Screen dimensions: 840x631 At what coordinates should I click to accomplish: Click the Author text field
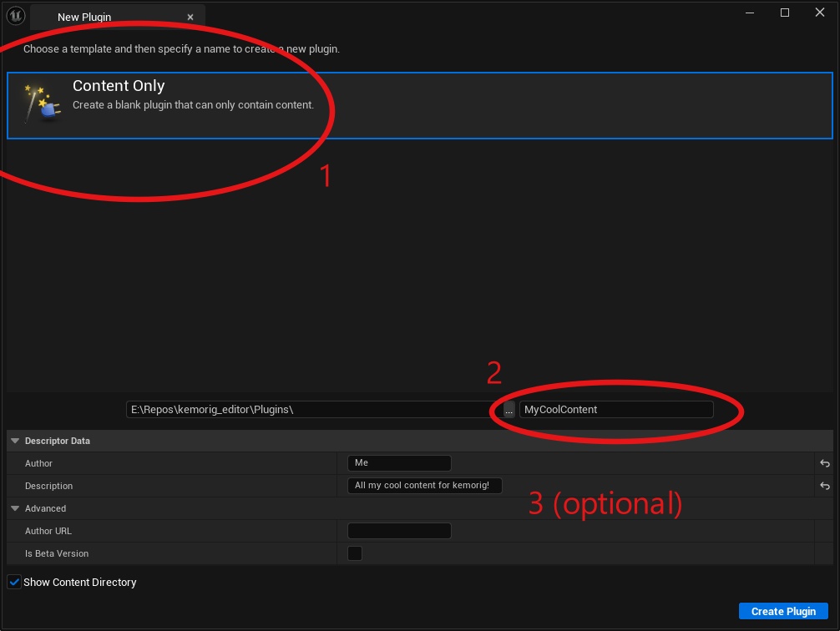pyautogui.click(x=399, y=463)
